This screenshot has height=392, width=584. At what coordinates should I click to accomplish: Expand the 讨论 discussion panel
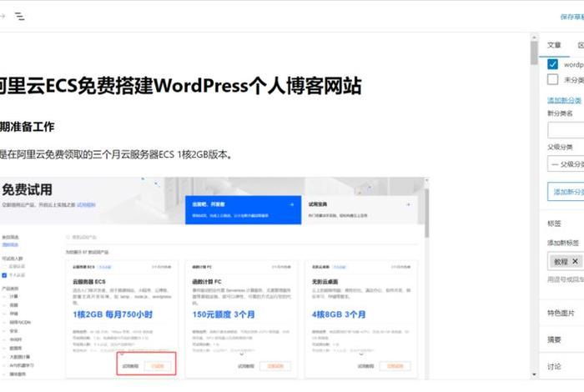coord(561,366)
